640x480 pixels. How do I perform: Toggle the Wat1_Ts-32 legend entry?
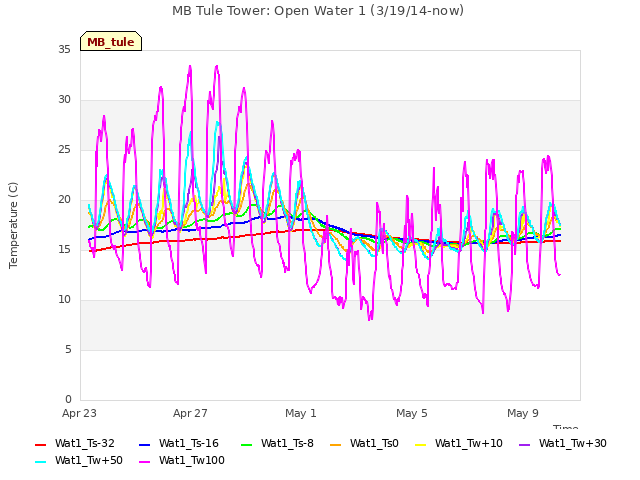(x=75, y=443)
